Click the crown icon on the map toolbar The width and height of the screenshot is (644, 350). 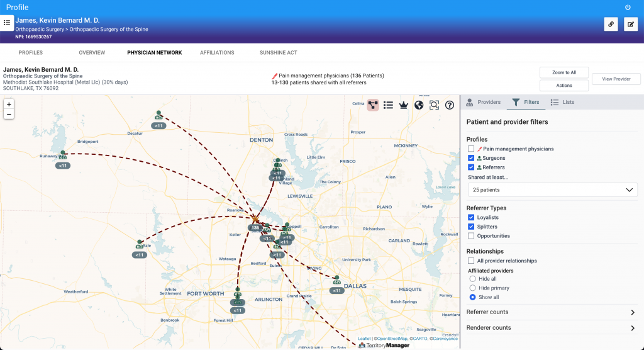coord(403,105)
